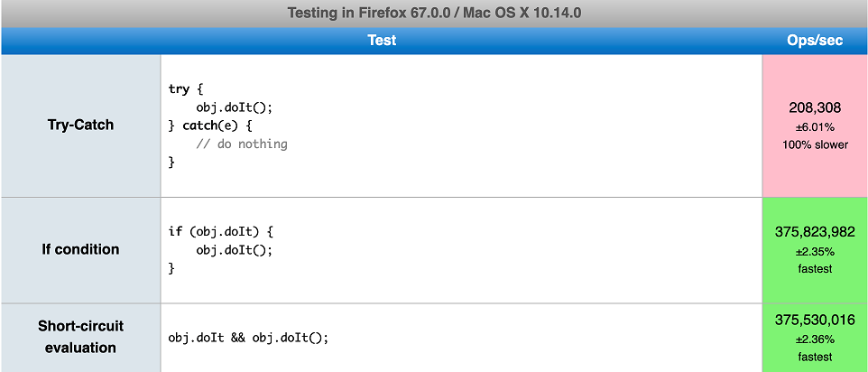
Task: Click "fastest" in the If condition row
Action: (815, 268)
